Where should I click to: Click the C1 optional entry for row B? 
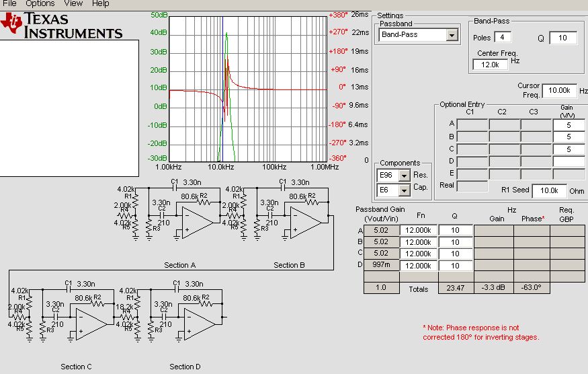tap(472, 137)
